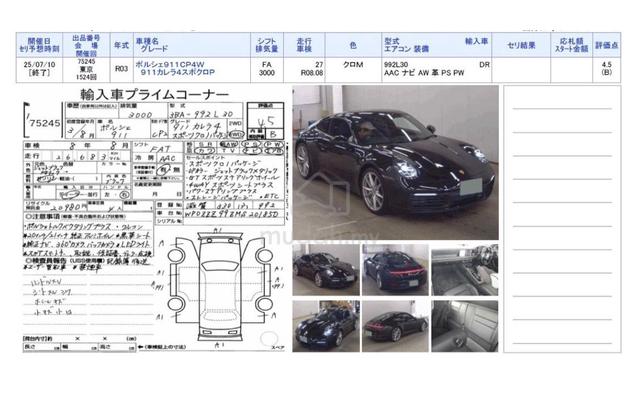Click the DR import label
The image size is (640, 419).
484,64
